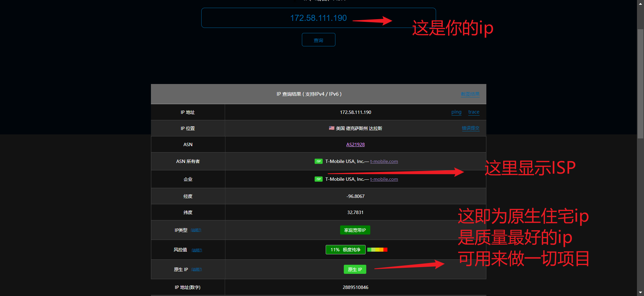Screen dimensions: 644x296
Task: Click the 查询 query button
Action: (318, 40)
